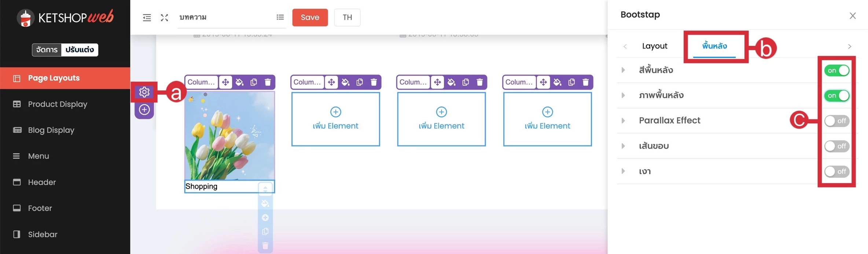
Task: Click the red Save button
Action: pos(310,18)
